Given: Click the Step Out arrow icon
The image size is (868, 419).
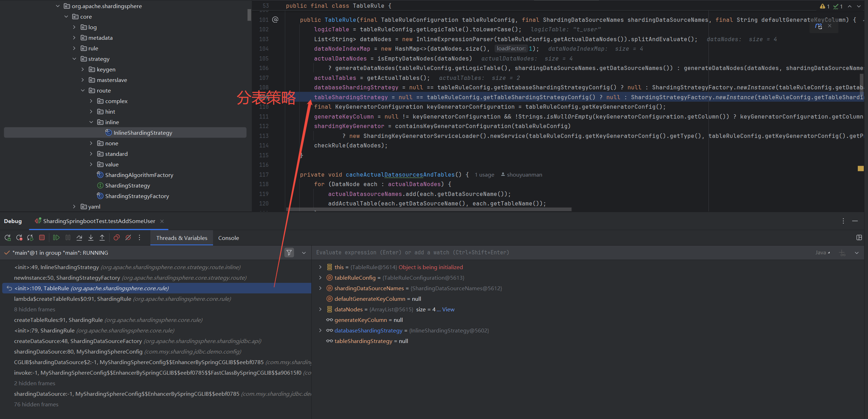Looking at the screenshot, I should pos(102,238).
